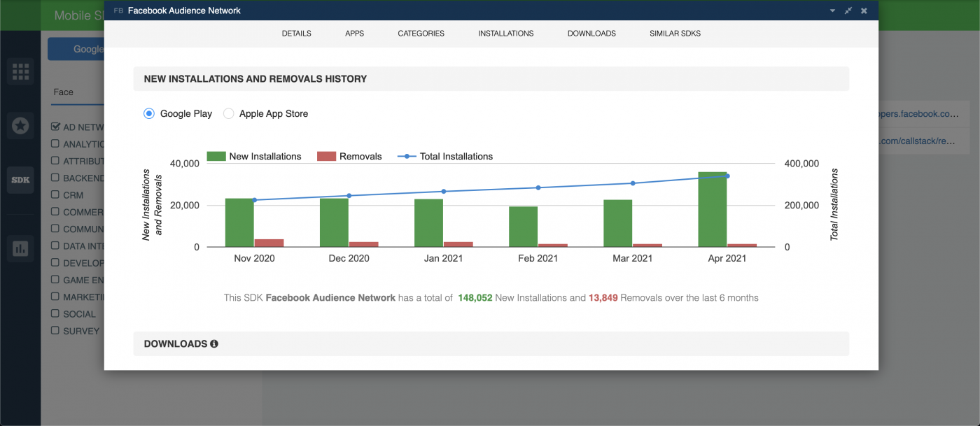Toggle the New Installations legend swatch
The image size is (980, 426).
click(216, 157)
